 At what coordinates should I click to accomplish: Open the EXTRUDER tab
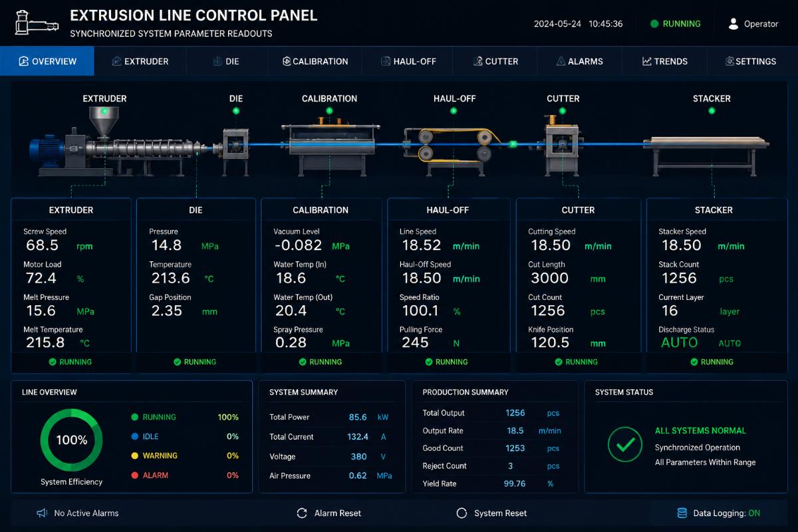pos(140,61)
